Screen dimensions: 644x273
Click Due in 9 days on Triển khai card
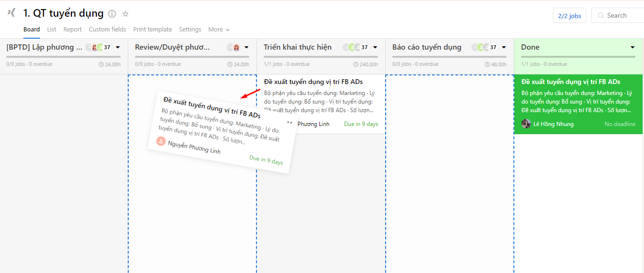pos(361,124)
